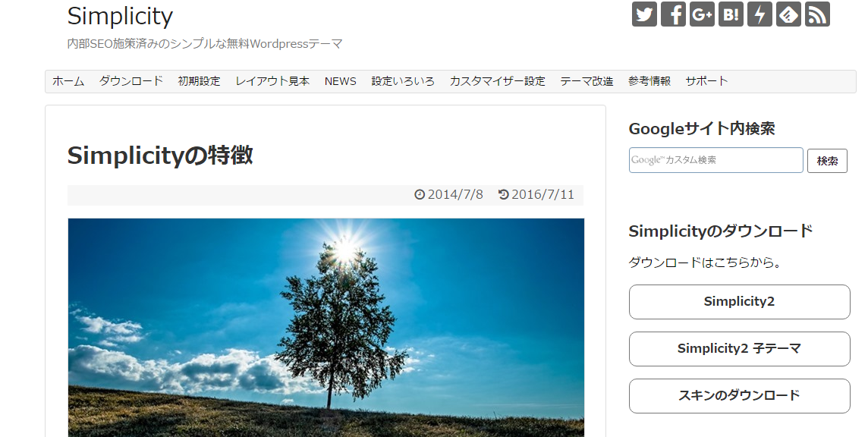Click the Simplicity2 子テーマ button
Image resolution: width=868 pixels, height=437 pixels.
coord(740,349)
